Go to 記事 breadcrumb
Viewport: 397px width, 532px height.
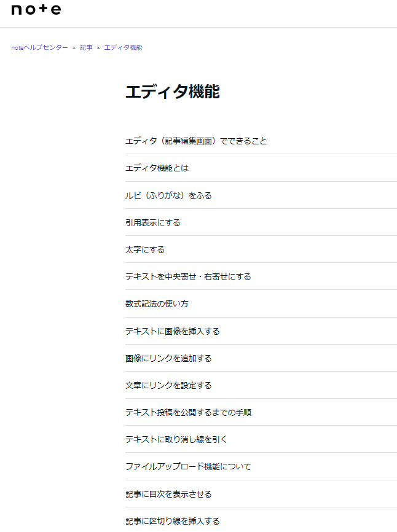click(x=86, y=47)
